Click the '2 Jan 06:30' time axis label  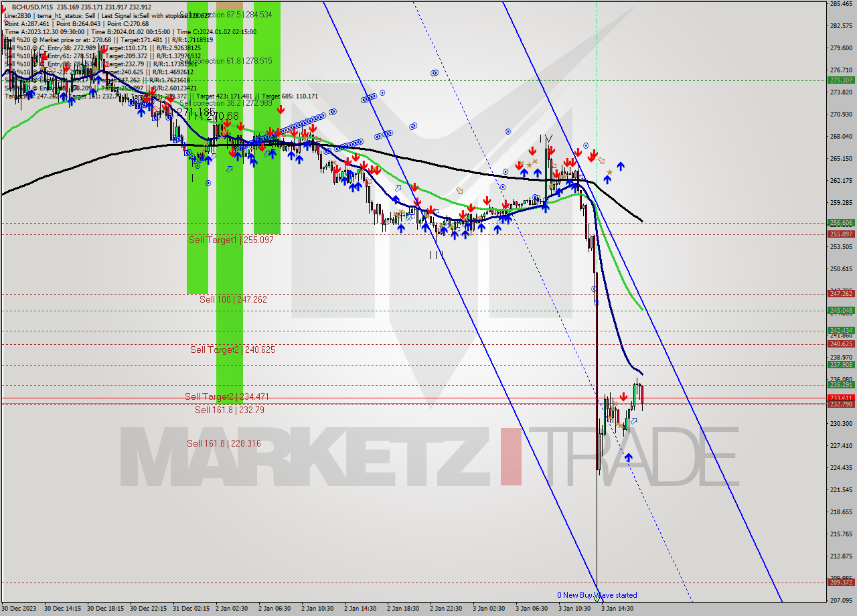click(275, 609)
